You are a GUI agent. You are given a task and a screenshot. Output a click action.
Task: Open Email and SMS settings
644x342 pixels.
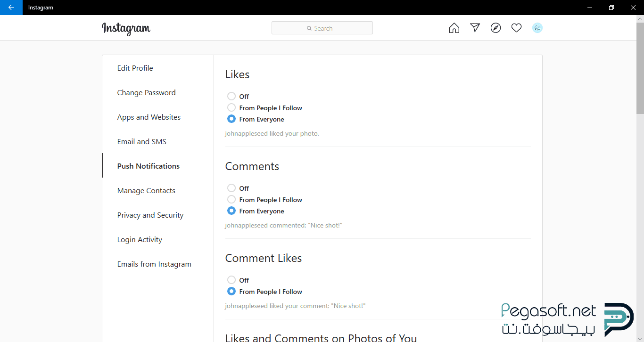158,141
